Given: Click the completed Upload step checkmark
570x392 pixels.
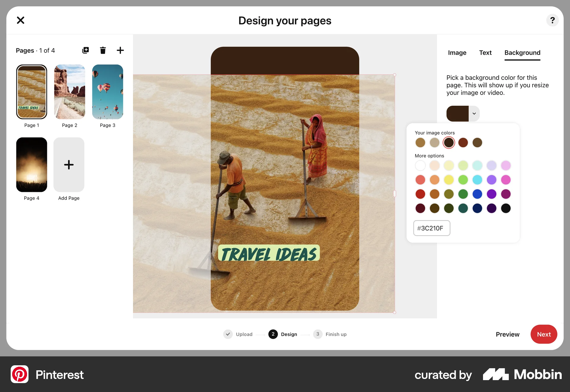Looking at the screenshot, I should pos(228,334).
